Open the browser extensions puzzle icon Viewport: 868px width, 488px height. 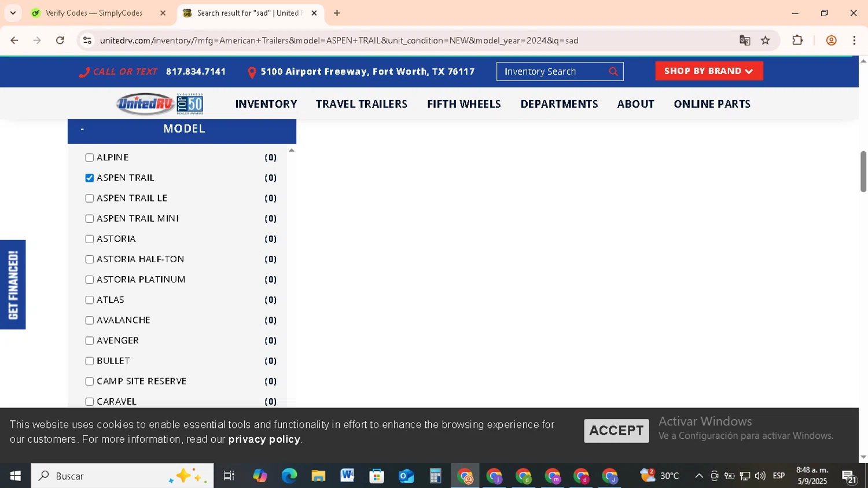[x=797, y=41]
